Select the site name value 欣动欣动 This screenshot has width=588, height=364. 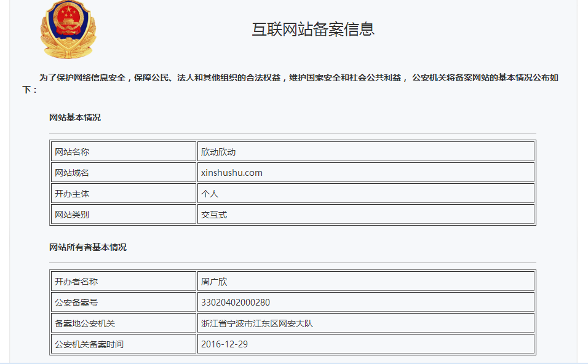pos(218,152)
